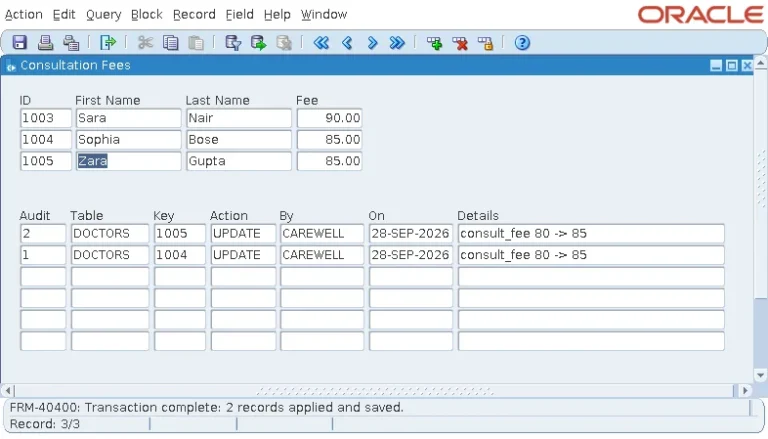The width and height of the screenshot is (768, 439).
Task: Click the Fee field for Sophia Bose
Action: point(329,140)
